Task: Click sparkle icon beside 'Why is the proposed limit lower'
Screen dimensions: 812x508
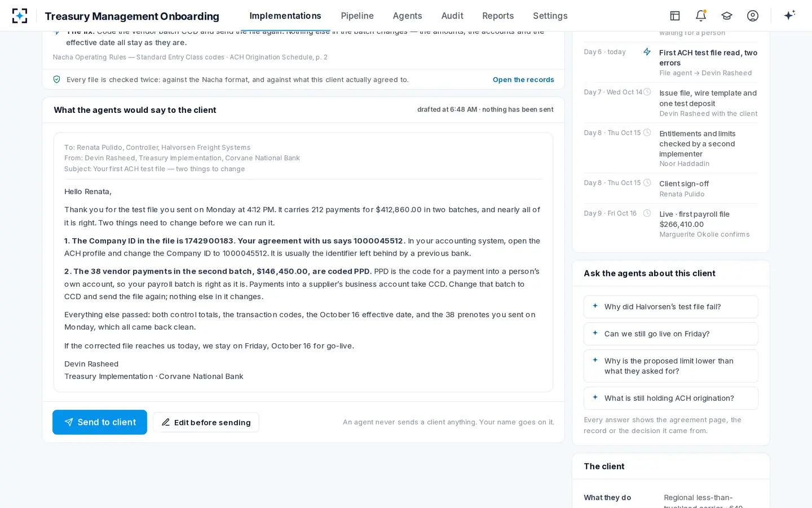Action: pos(595,360)
